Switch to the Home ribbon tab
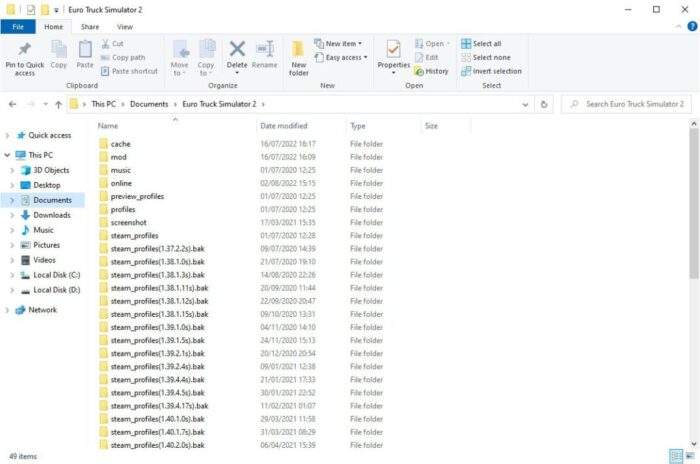Image resolution: width=700 pixels, height=464 pixels. (54, 27)
